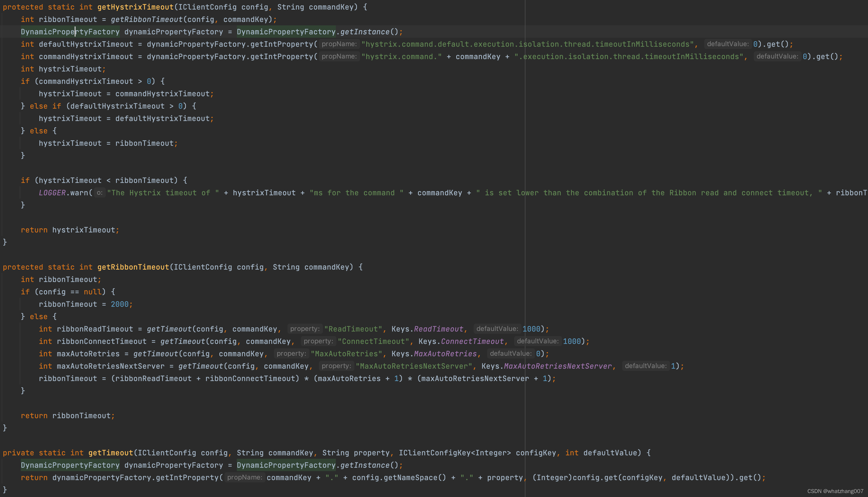
Task: Click the null keyword in the config check
Action: pyautogui.click(x=93, y=292)
